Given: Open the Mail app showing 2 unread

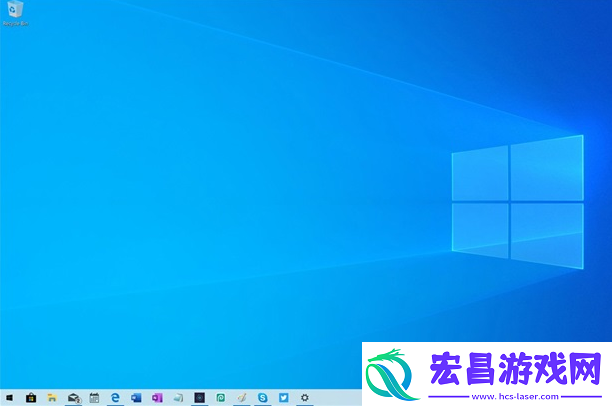Looking at the screenshot, I should click(x=73, y=398).
